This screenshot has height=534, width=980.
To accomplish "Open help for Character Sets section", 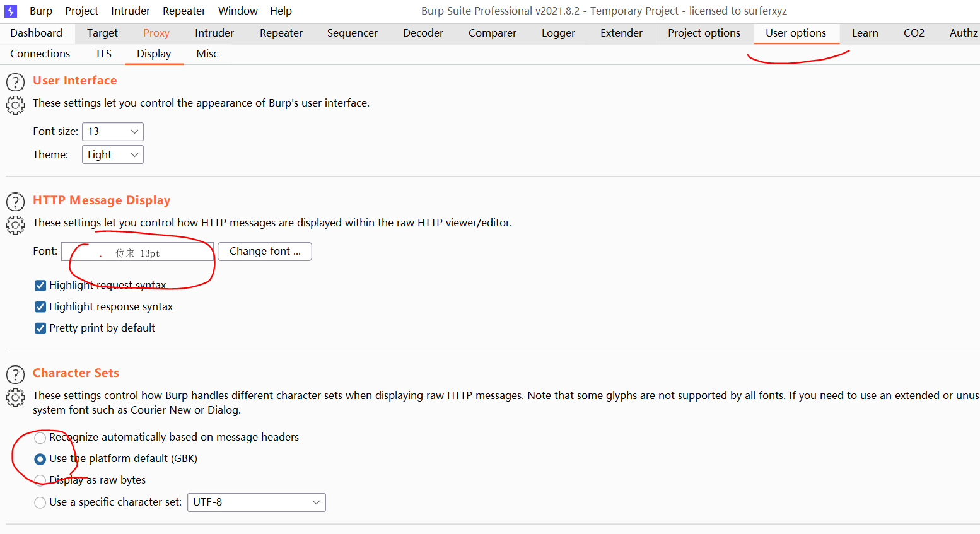I will (x=15, y=375).
